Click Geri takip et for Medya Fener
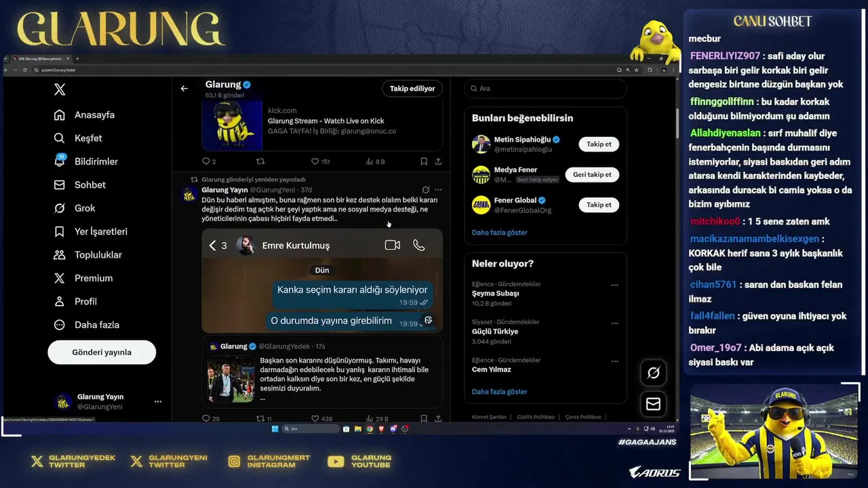Screen dimensions: 868x488 pyautogui.click(x=592, y=174)
